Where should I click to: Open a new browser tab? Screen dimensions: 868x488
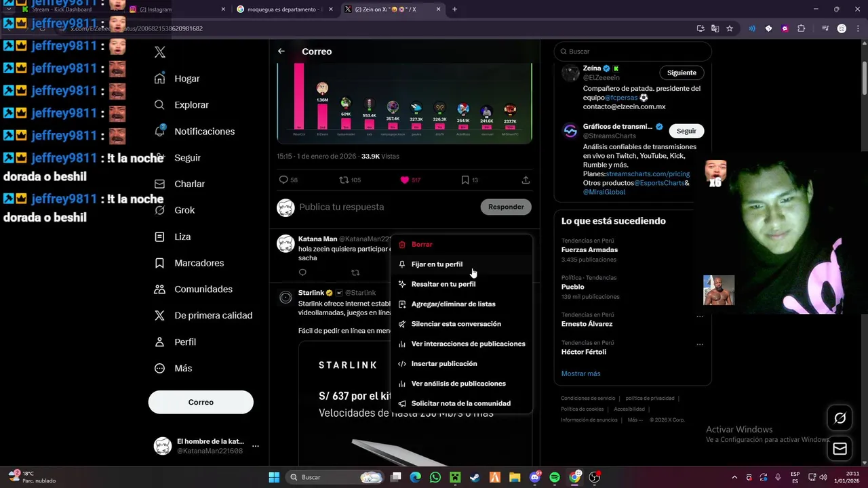[454, 9]
